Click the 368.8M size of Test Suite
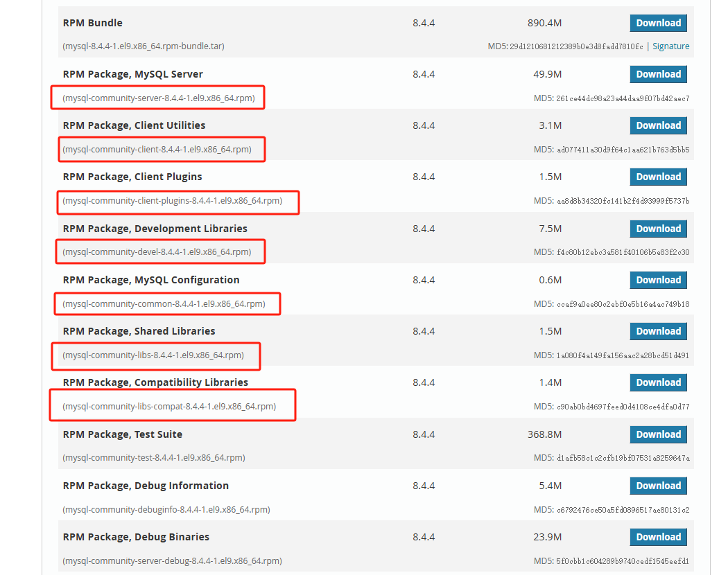The image size is (728, 575). point(544,434)
